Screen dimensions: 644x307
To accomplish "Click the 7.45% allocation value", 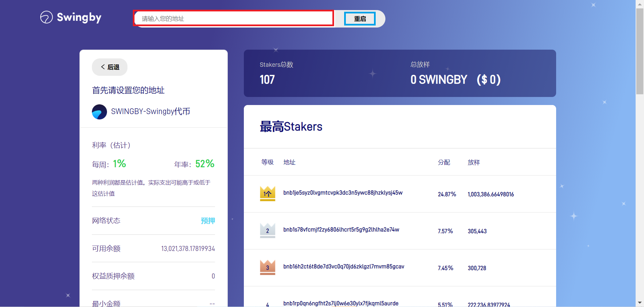I will 445,268.
